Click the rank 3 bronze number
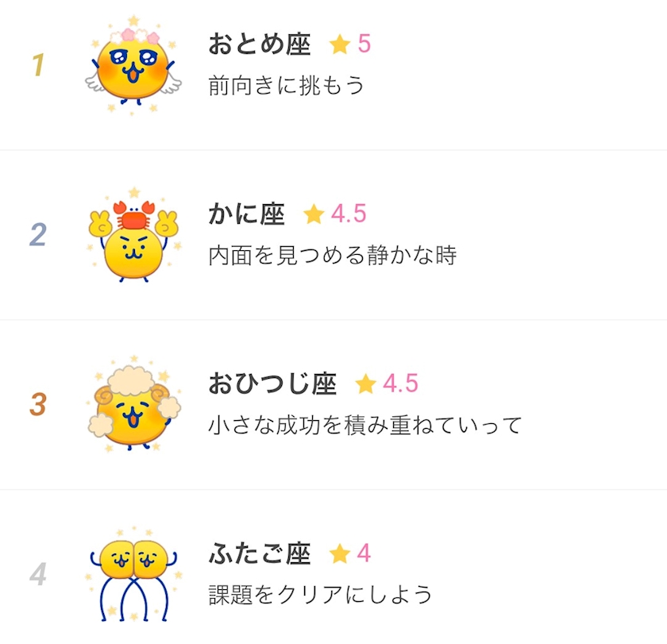This screenshot has height=644, width=667. (x=37, y=405)
